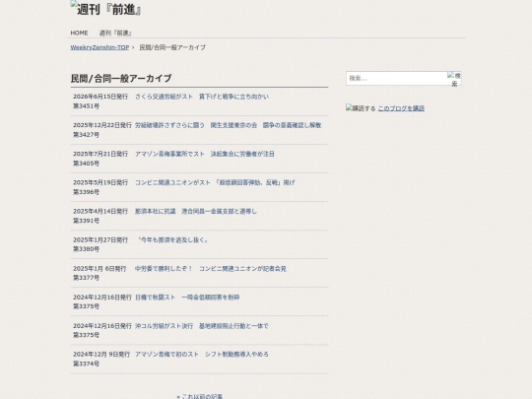
Task: Click the 購読する feed icon
Action: pyautogui.click(x=361, y=108)
